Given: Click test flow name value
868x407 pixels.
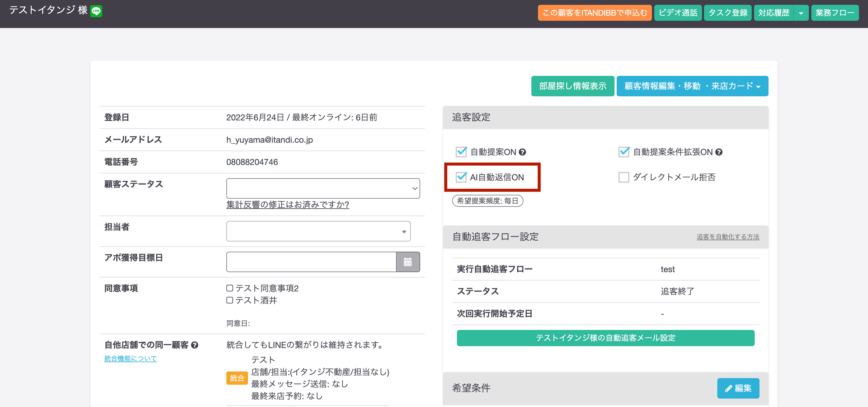Looking at the screenshot, I should pyautogui.click(x=668, y=269).
